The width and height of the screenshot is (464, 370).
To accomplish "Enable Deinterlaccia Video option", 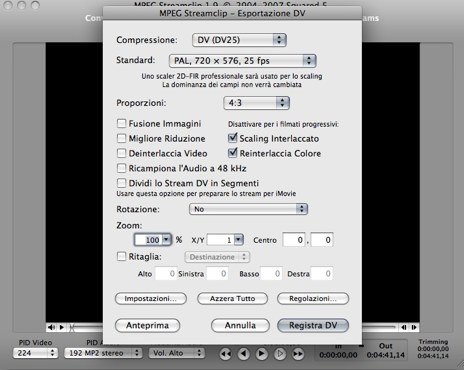I will pos(121,153).
